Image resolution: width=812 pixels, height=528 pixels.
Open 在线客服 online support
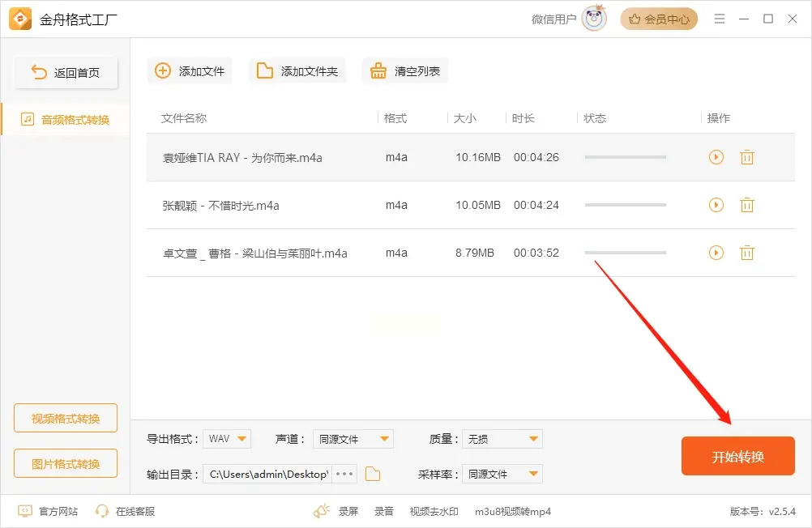click(x=125, y=511)
